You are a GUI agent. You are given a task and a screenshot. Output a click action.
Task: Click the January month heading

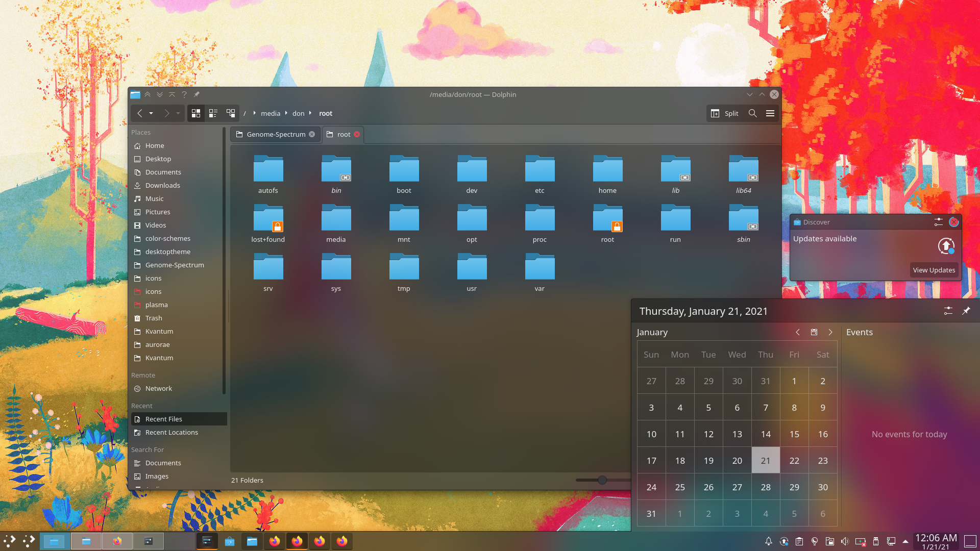click(652, 332)
